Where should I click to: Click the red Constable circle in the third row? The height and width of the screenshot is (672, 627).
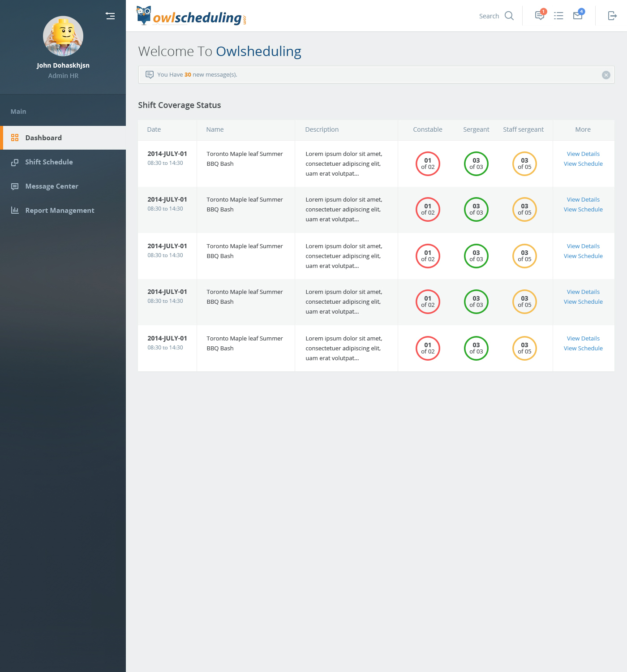(x=428, y=256)
